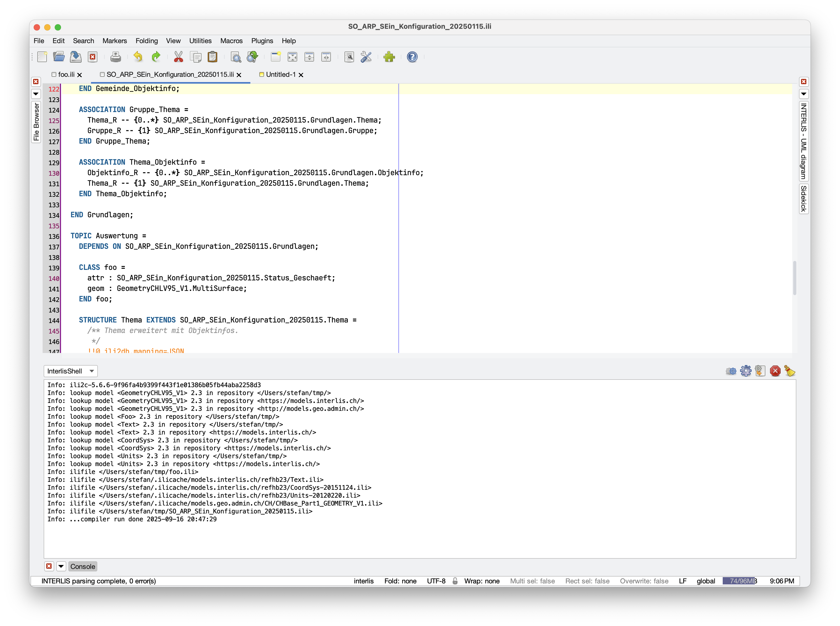
Task: Open the INTERLIS - UML diagram panel
Action: [804, 140]
